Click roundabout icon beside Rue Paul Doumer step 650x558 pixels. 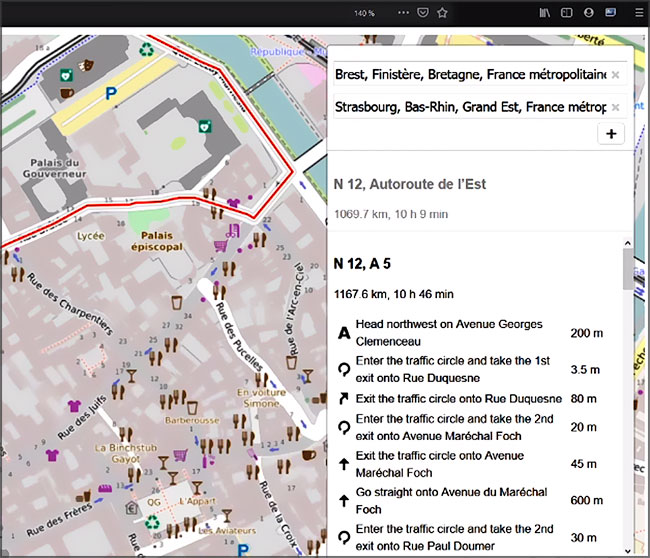[x=344, y=537]
